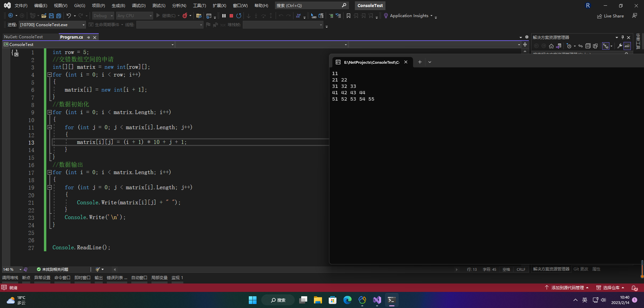644x308 pixels.
Task: Stop debugging with the red square icon
Action: click(x=231, y=15)
